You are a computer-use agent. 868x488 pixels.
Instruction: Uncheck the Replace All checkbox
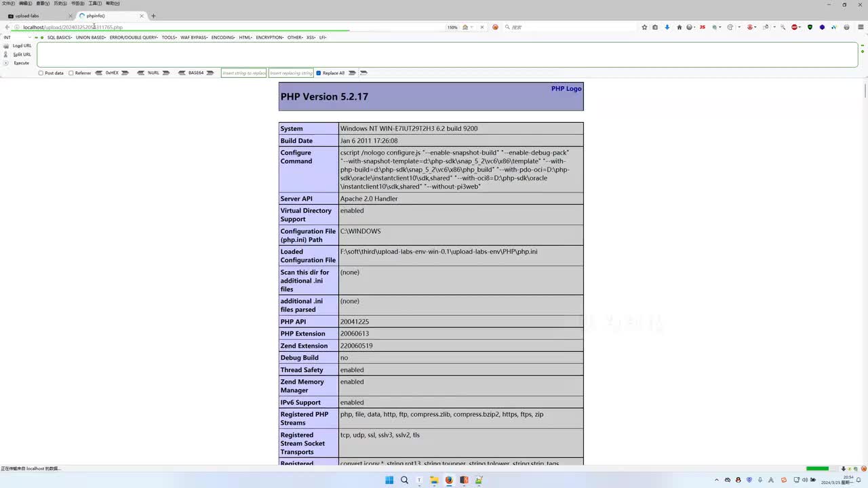pos(319,73)
